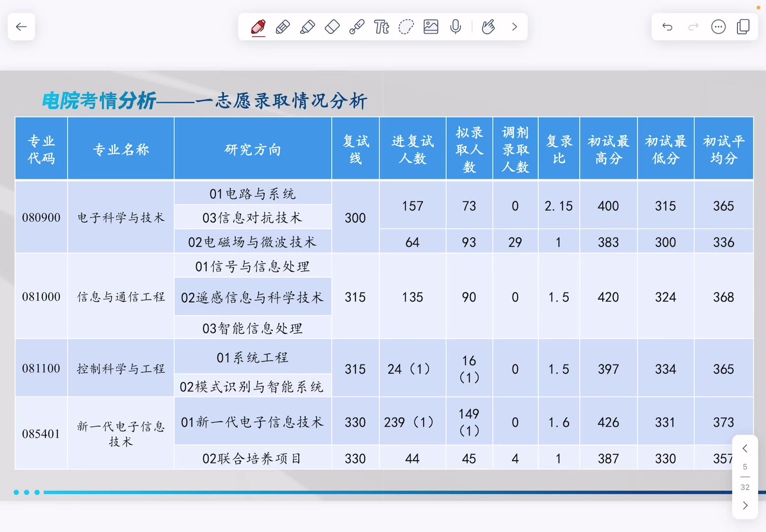This screenshot has height=532, width=766.
Task: Redo the last undone action
Action: (x=693, y=27)
